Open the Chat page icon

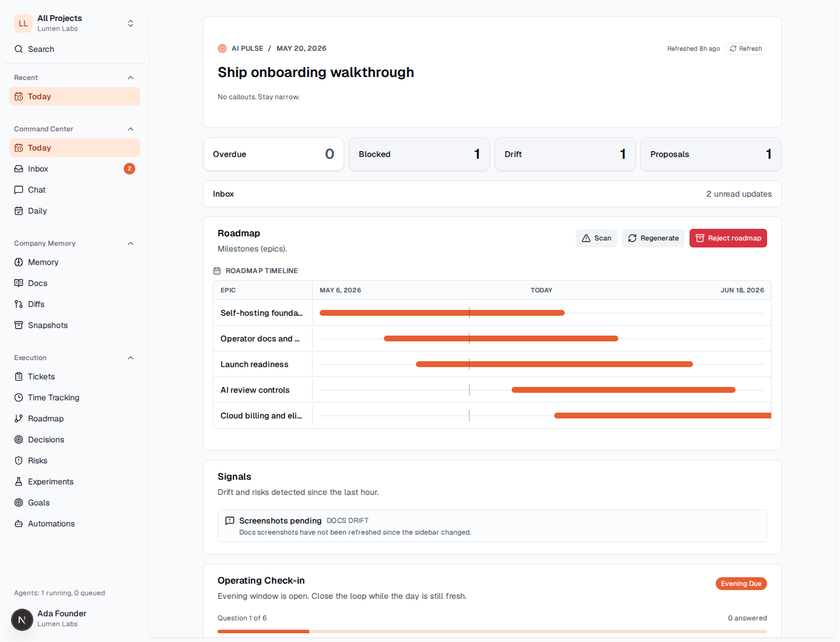pyautogui.click(x=19, y=190)
